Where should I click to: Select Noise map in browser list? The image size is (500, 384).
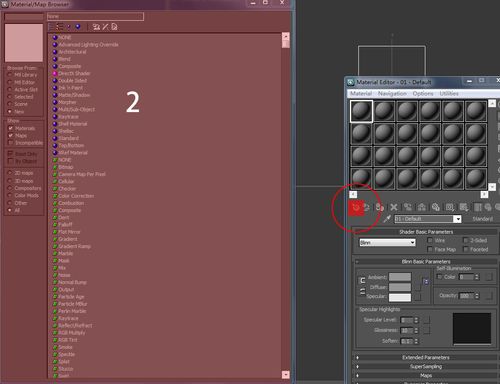pos(62,275)
